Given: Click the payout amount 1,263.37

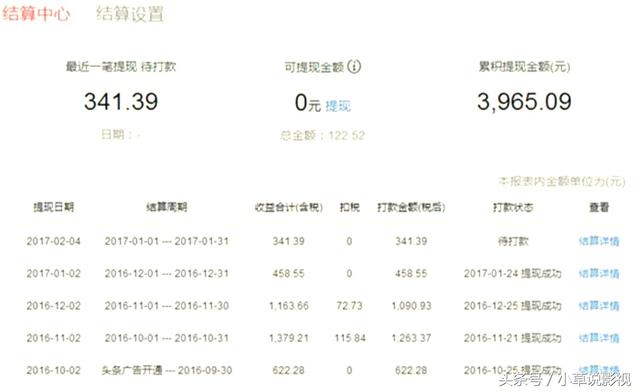Looking at the screenshot, I should coord(411,338).
